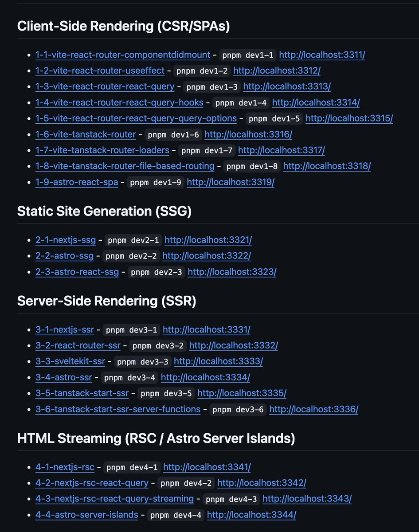The width and height of the screenshot is (419, 532).
Task: Click the "HTML Streaming (RSC / Astro Server Islands)" heading
Action: click(156, 438)
